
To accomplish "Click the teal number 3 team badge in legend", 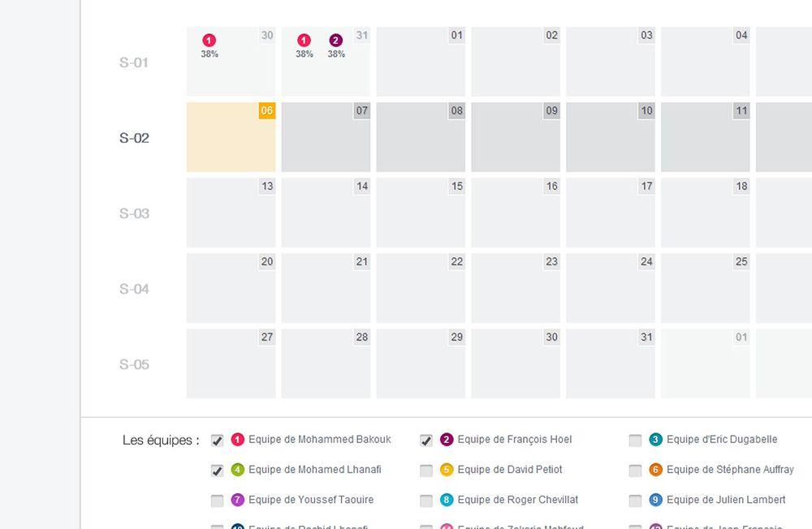I will (656, 440).
